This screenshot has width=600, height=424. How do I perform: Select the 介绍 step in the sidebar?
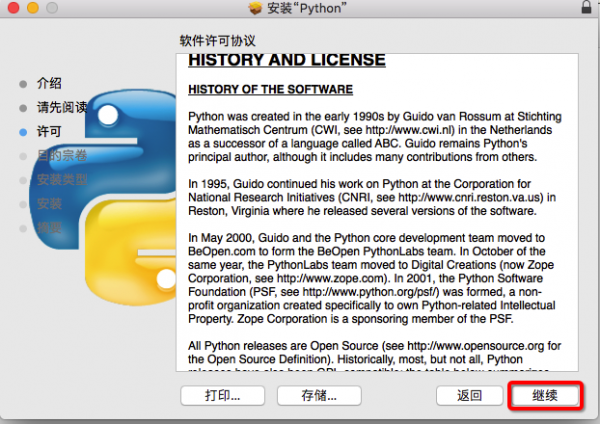pos(49,83)
